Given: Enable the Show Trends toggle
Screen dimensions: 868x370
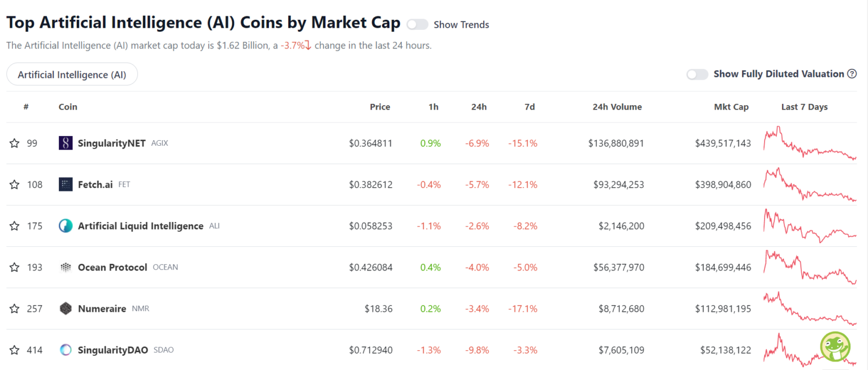Looking at the screenshot, I should coord(418,25).
